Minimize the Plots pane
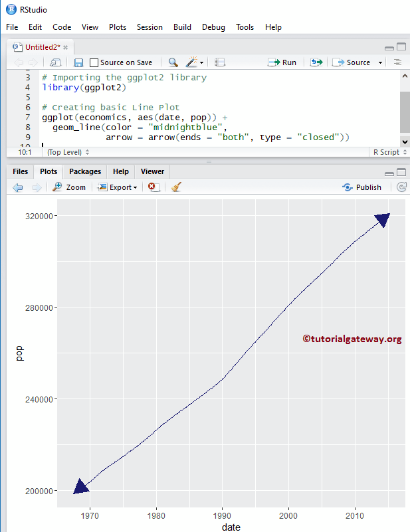Viewport: 410px width, 532px height. [389, 173]
